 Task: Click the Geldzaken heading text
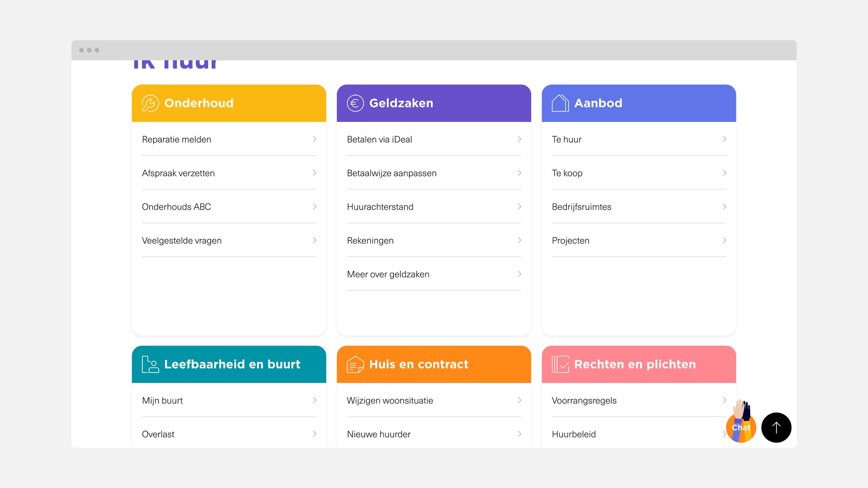pos(401,103)
